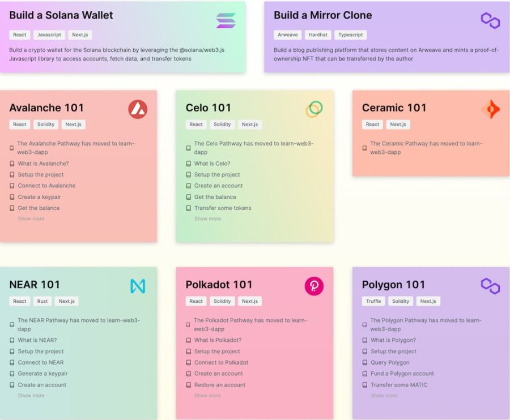Viewport: 510px width, 420px height.
Task: Open the Generate a keypair lesson
Action: click(x=42, y=374)
